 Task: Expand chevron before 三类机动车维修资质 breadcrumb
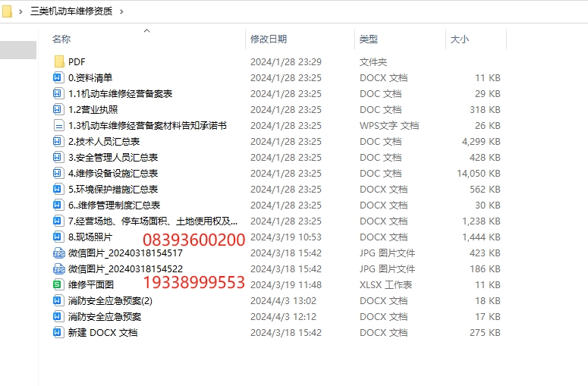point(21,11)
